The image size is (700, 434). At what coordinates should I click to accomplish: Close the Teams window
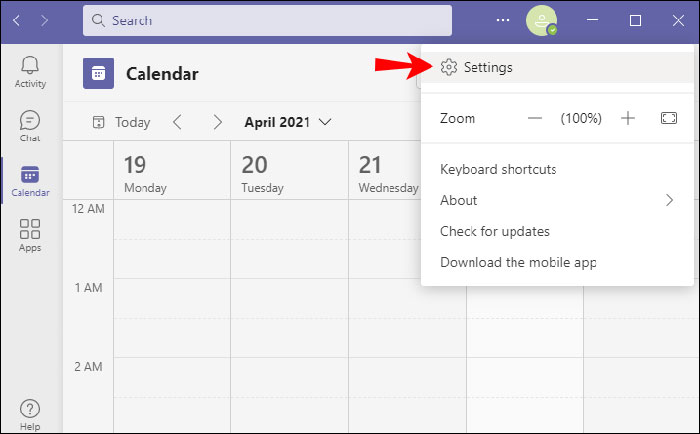[x=678, y=21]
